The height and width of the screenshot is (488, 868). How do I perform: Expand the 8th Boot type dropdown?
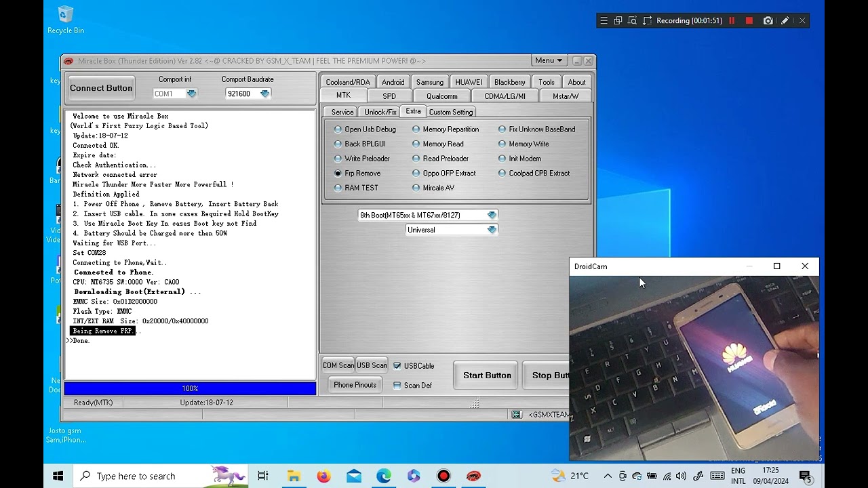click(492, 216)
